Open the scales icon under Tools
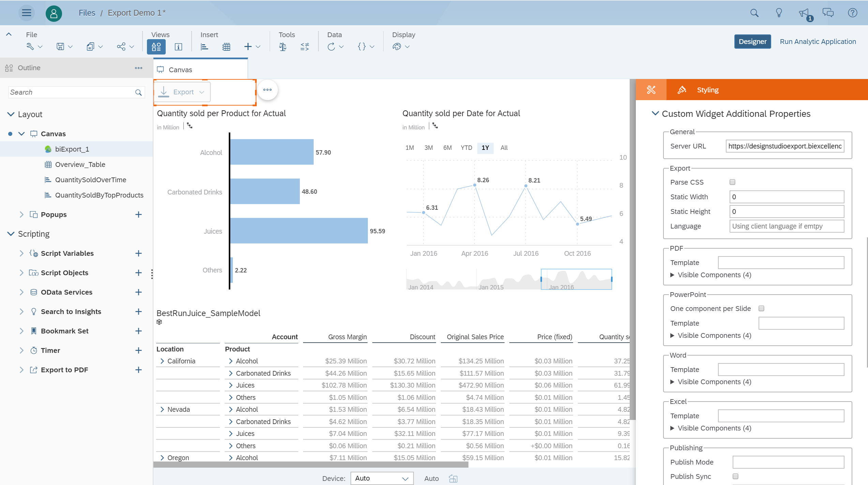868x485 pixels. (283, 47)
